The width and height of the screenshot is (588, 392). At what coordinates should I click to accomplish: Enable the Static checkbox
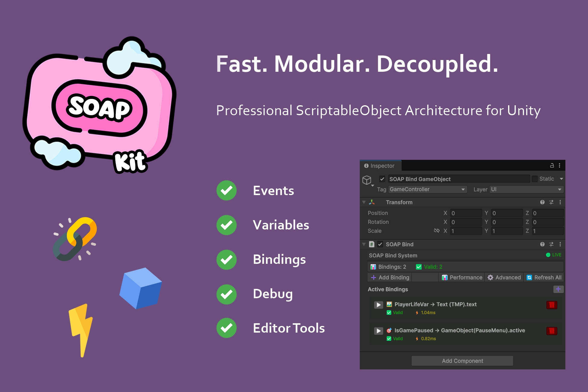click(x=535, y=179)
